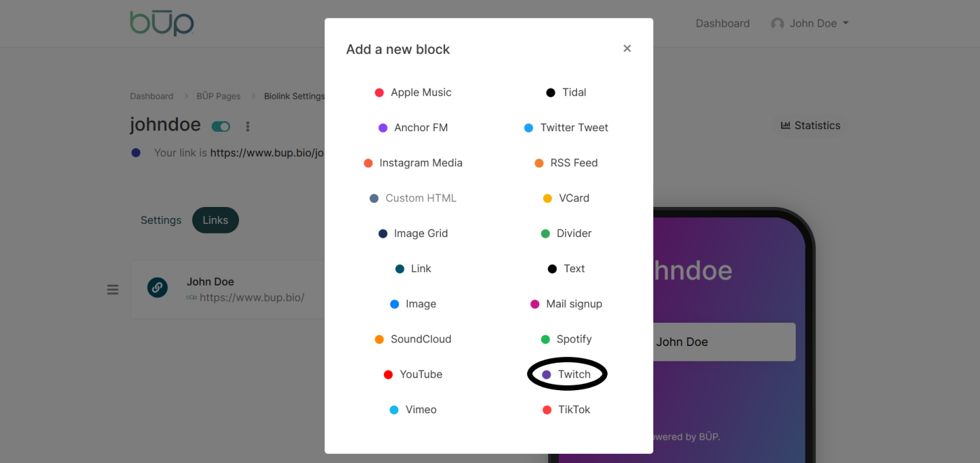Screen dimensions: 980x463
Task: Open the John Doe account dropdown
Action: [810, 23]
